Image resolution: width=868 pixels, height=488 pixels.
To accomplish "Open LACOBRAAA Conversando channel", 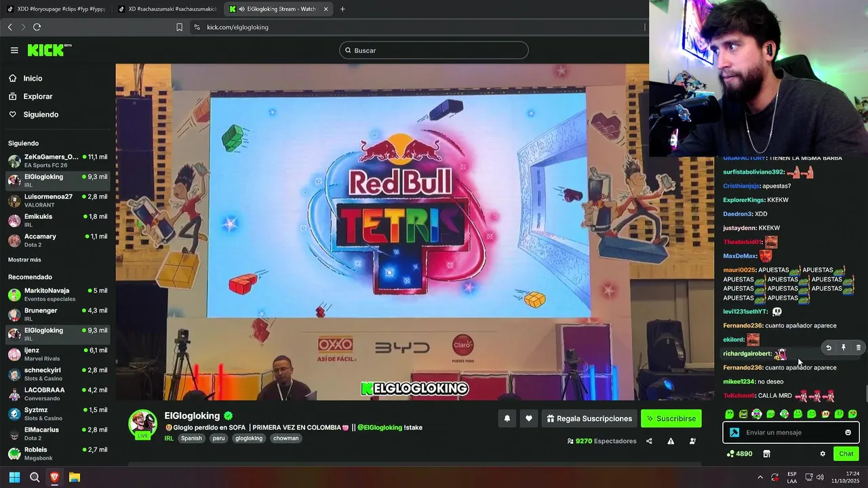I will pyautogui.click(x=57, y=394).
